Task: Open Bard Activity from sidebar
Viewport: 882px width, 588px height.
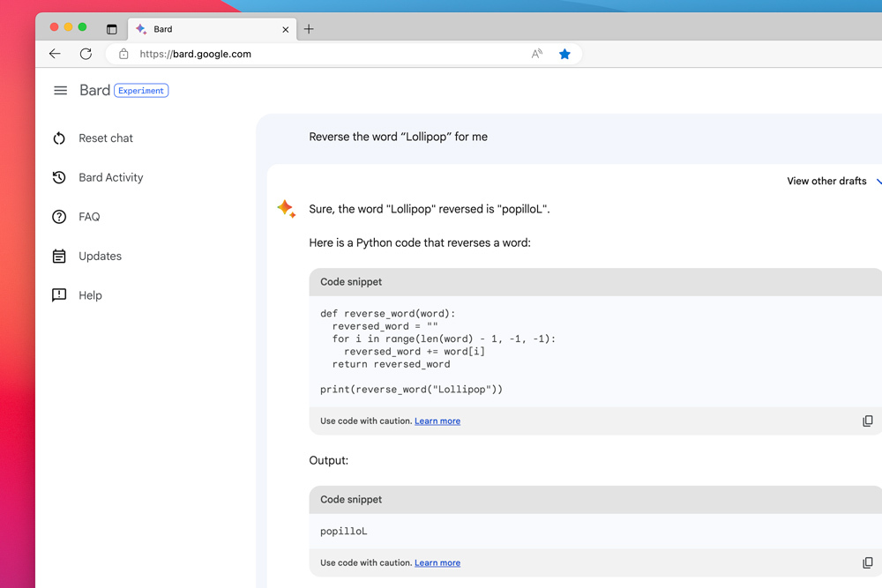Action: tap(111, 178)
